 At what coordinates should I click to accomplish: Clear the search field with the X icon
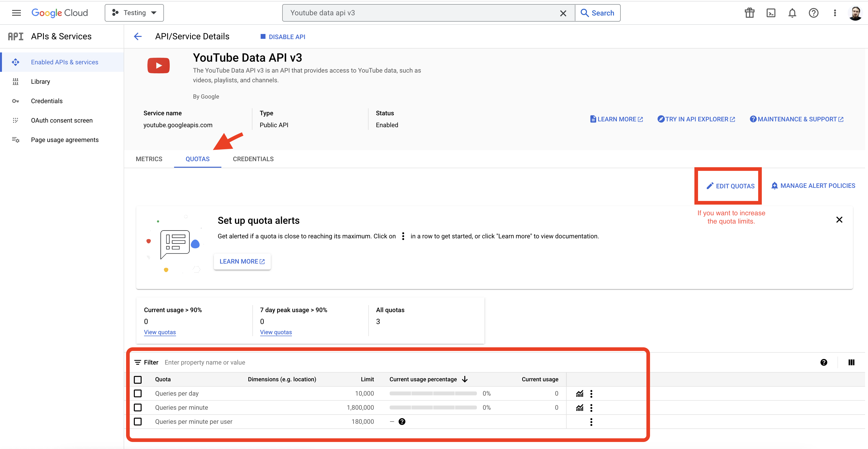[x=563, y=13]
